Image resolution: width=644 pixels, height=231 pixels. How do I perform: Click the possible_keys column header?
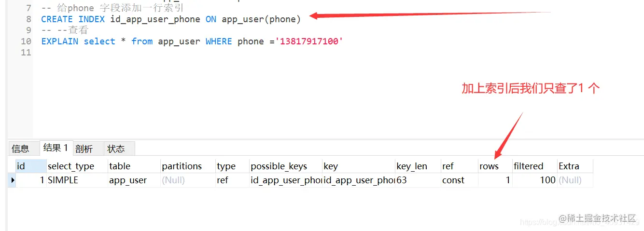coord(286,166)
